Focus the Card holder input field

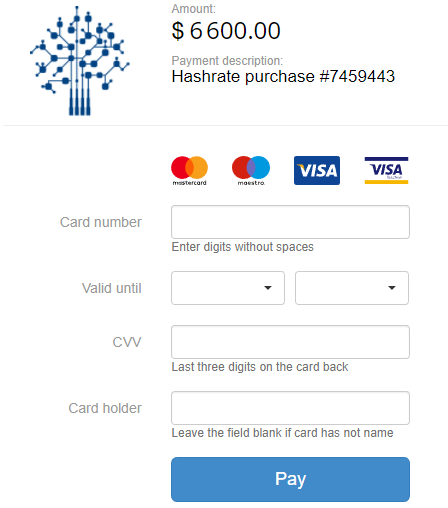click(290, 408)
